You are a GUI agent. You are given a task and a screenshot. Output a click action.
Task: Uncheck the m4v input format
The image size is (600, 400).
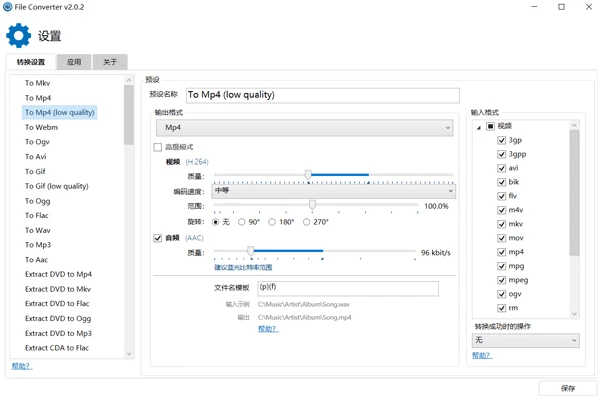coord(502,210)
